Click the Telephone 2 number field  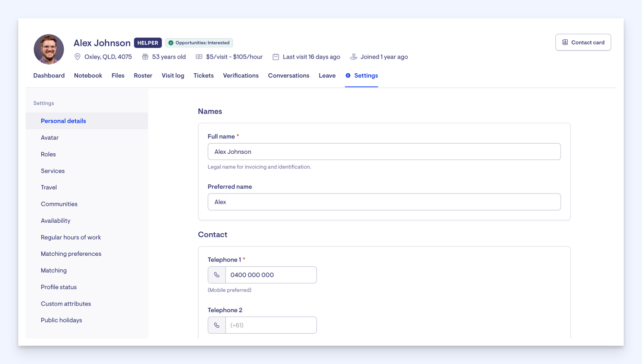coord(271,325)
